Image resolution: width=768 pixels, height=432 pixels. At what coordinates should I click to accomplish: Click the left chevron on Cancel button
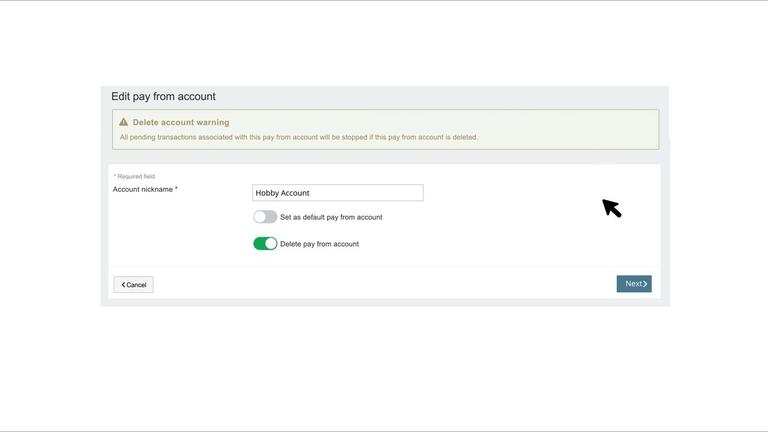coord(124,285)
